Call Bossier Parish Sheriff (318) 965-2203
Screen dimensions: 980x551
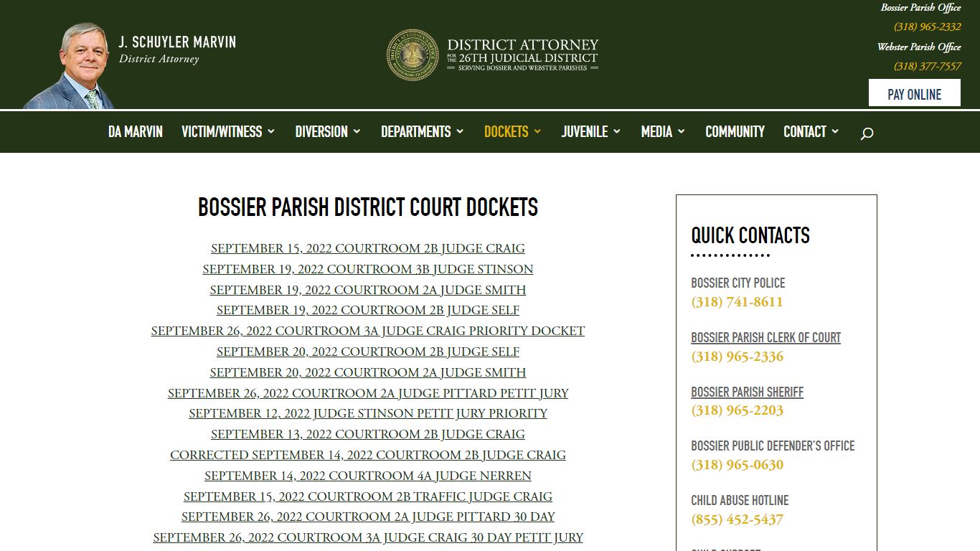(x=737, y=410)
